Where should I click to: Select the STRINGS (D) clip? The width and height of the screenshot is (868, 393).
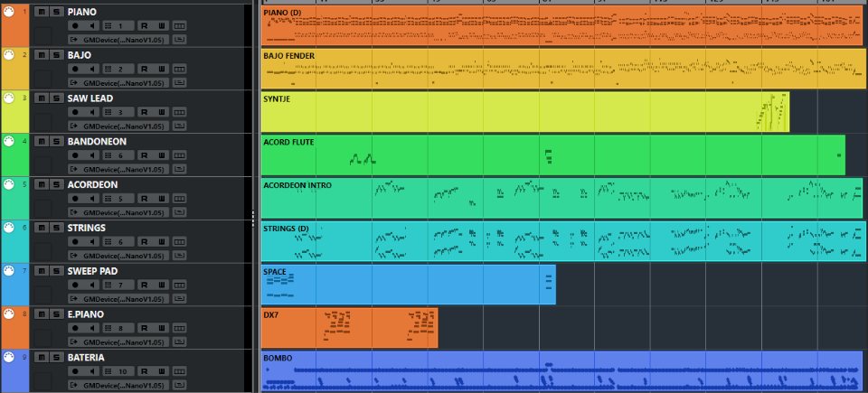[x=563, y=241]
